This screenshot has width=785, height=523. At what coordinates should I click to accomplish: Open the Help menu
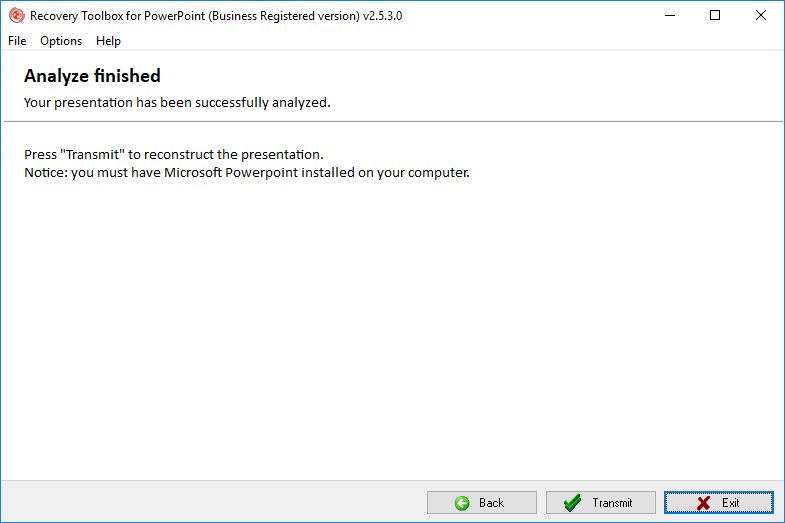click(x=108, y=41)
